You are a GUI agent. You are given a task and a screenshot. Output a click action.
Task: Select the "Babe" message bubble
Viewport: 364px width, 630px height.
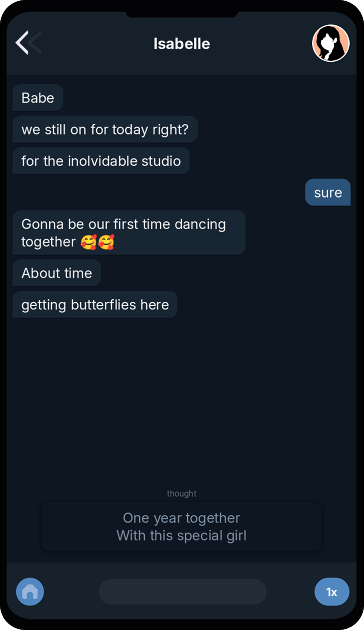[38, 98]
